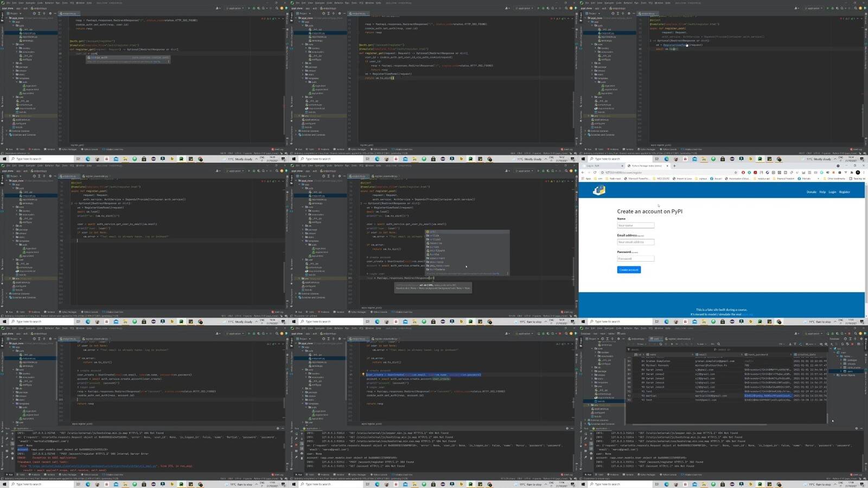This screenshot has height=488, width=868.
Task: Select the highlighted hash_password cell of martial row
Action: (x=768, y=396)
